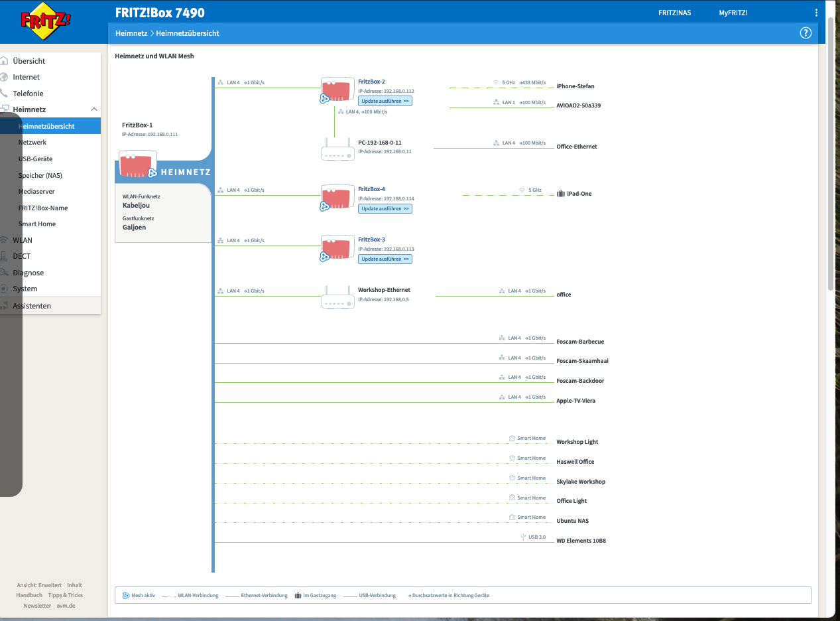The height and width of the screenshot is (621, 840).
Task: Open the help question mark icon
Action: click(x=806, y=33)
